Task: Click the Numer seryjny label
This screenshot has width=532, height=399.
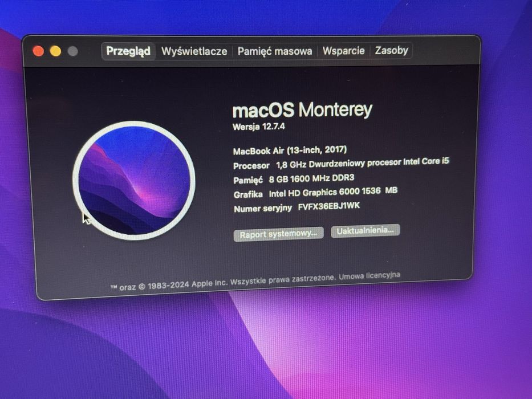Action: pos(263,209)
